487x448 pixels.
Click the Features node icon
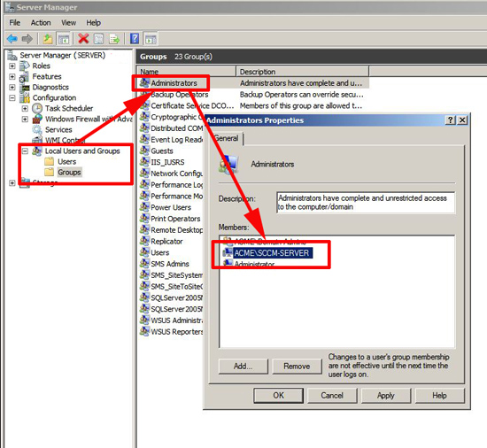(x=24, y=77)
